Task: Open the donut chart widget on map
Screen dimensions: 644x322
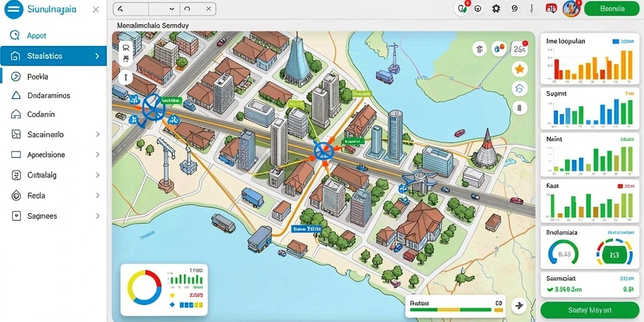Action: coord(145,287)
